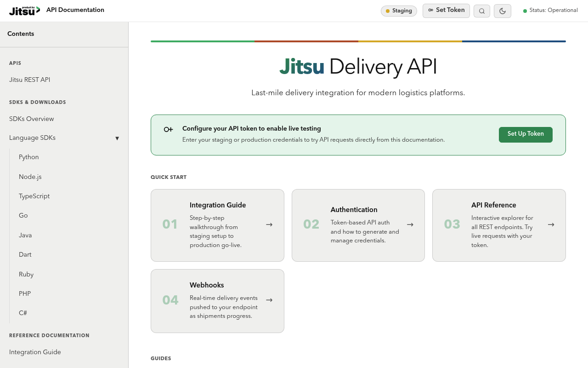
Task: Click the "Configure your API token" banner title
Action: coord(252,129)
